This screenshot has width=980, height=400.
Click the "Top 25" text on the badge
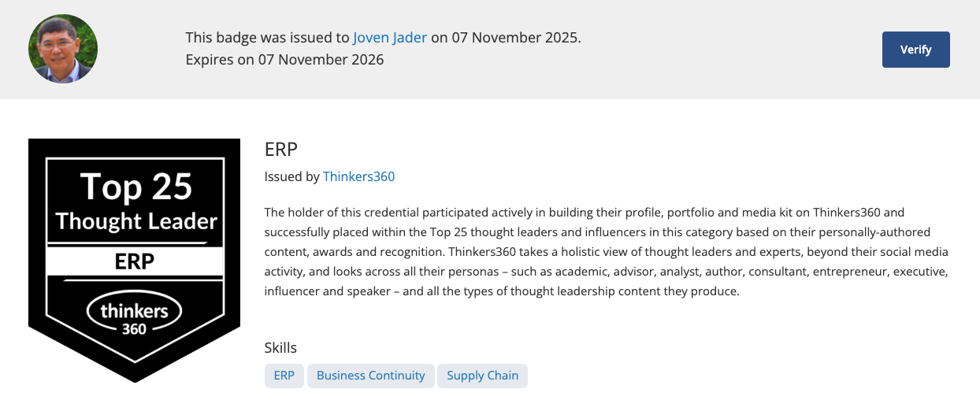click(135, 187)
